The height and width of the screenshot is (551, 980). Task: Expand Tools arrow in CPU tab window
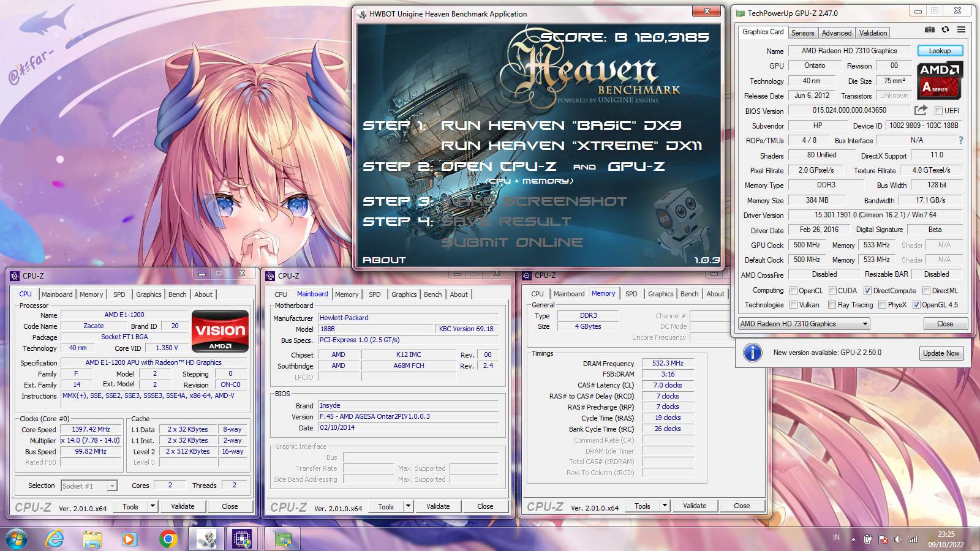tap(153, 506)
